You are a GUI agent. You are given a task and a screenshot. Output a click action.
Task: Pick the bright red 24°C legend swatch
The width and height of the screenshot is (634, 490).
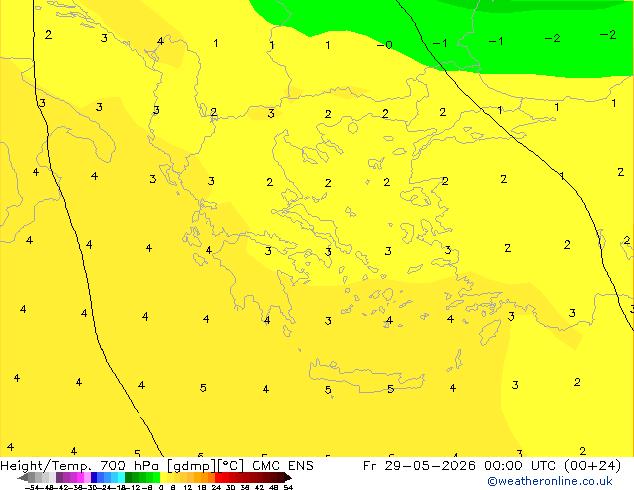click(x=218, y=478)
